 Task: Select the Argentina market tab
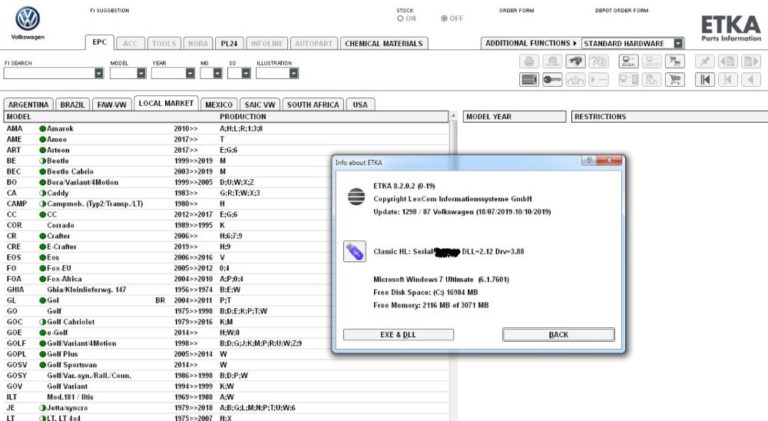coord(28,105)
